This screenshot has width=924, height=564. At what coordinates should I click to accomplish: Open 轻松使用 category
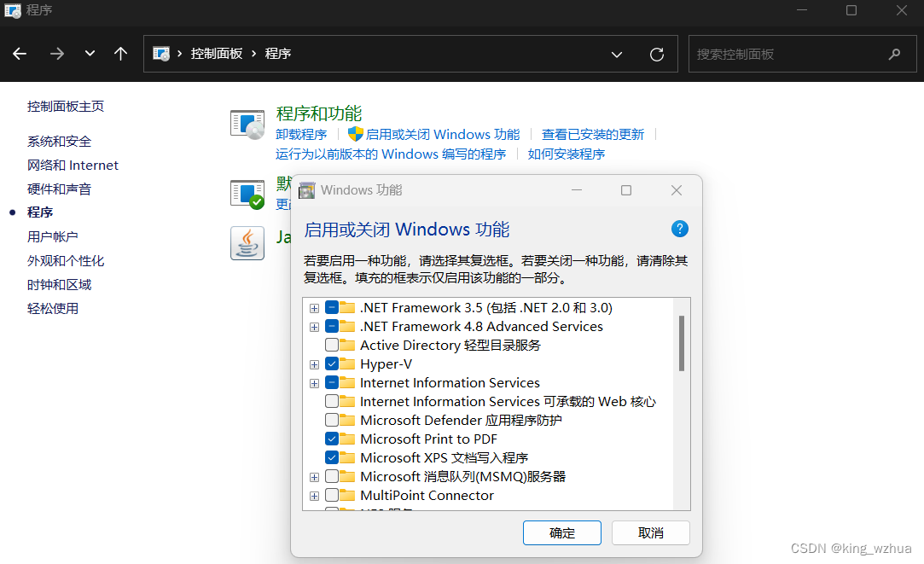pos(52,309)
